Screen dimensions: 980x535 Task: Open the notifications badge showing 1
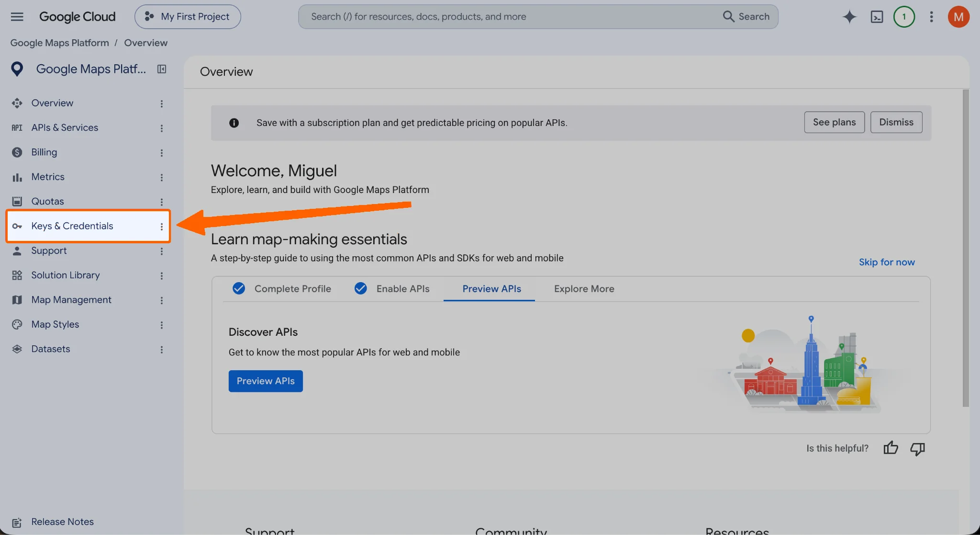click(904, 17)
